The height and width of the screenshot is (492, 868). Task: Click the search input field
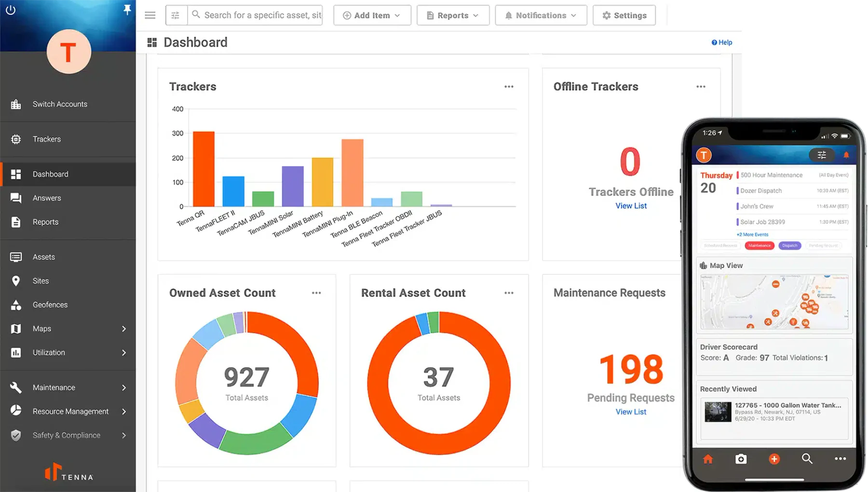click(x=256, y=15)
